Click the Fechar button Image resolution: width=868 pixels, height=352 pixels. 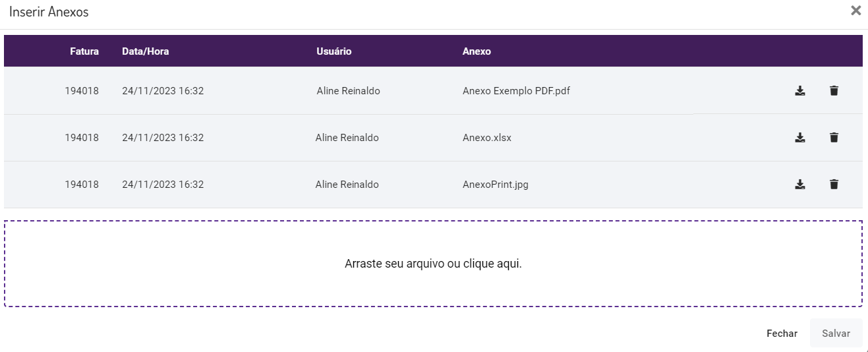pos(782,334)
